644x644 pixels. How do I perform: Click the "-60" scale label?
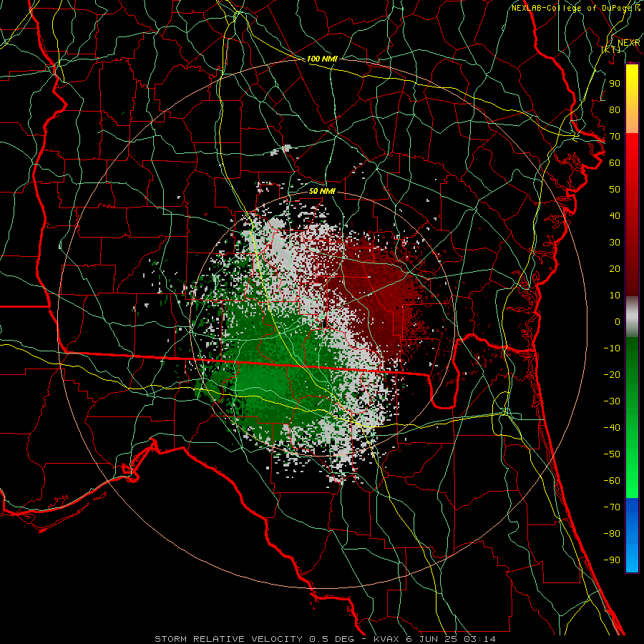(612, 481)
